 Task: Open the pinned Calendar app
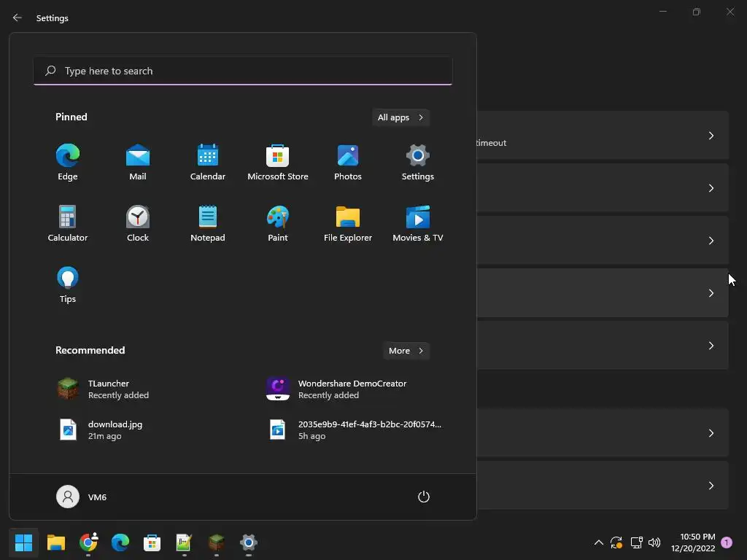click(x=208, y=162)
